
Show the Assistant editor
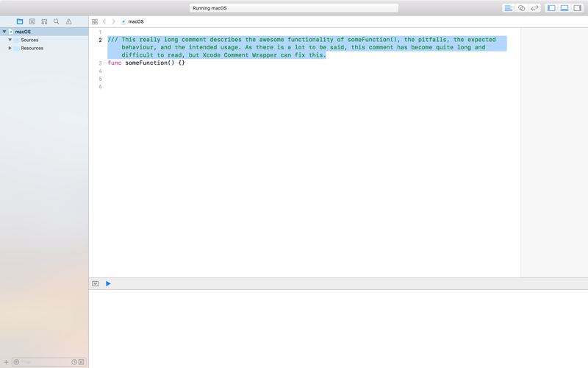point(521,8)
